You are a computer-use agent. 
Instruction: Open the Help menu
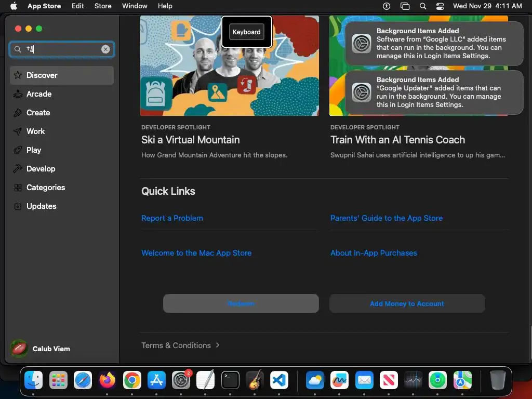click(165, 6)
